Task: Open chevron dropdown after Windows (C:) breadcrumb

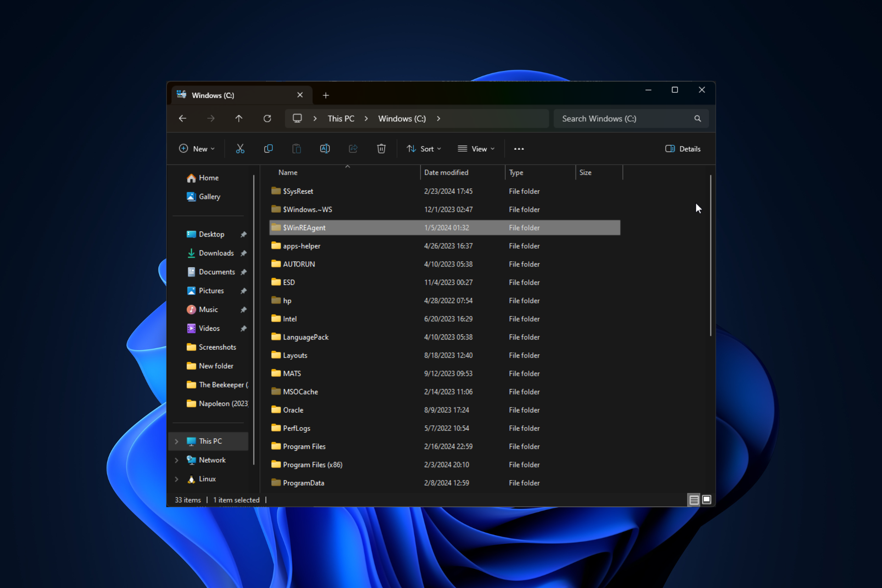Action: tap(439, 119)
